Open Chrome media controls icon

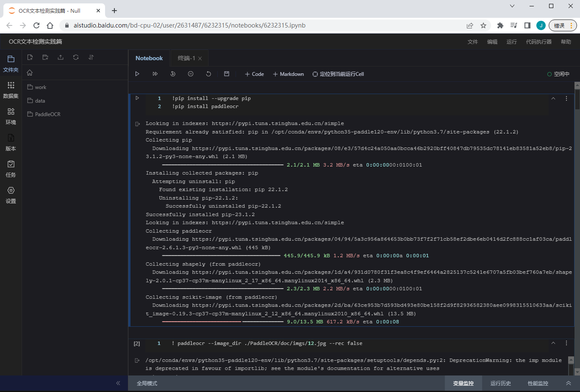[x=513, y=25]
